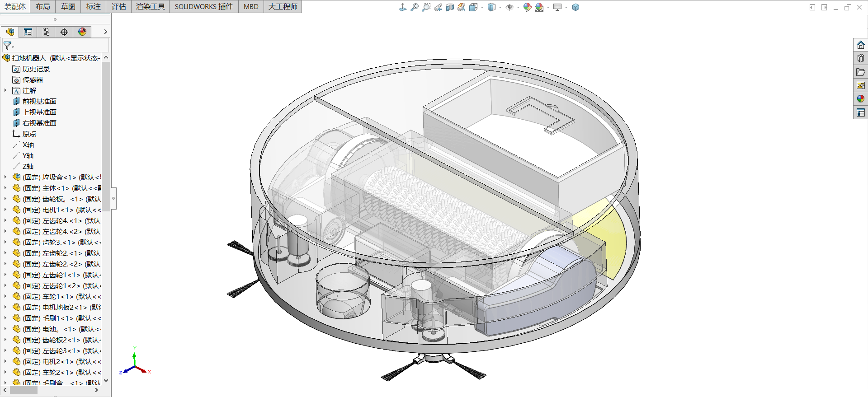Click the Previous View icon
The height and width of the screenshot is (397, 868).
tap(438, 7)
